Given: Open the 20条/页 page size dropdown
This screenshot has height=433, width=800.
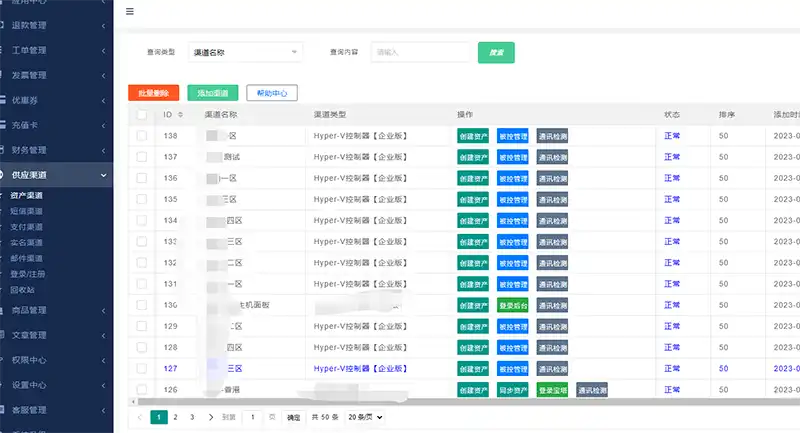Looking at the screenshot, I should pyautogui.click(x=365, y=417).
